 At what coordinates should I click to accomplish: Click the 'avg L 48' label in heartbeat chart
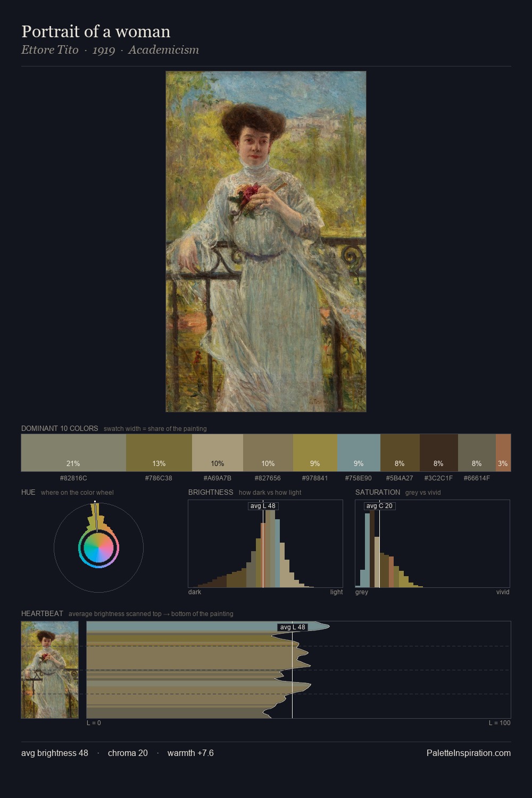[293, 627]
